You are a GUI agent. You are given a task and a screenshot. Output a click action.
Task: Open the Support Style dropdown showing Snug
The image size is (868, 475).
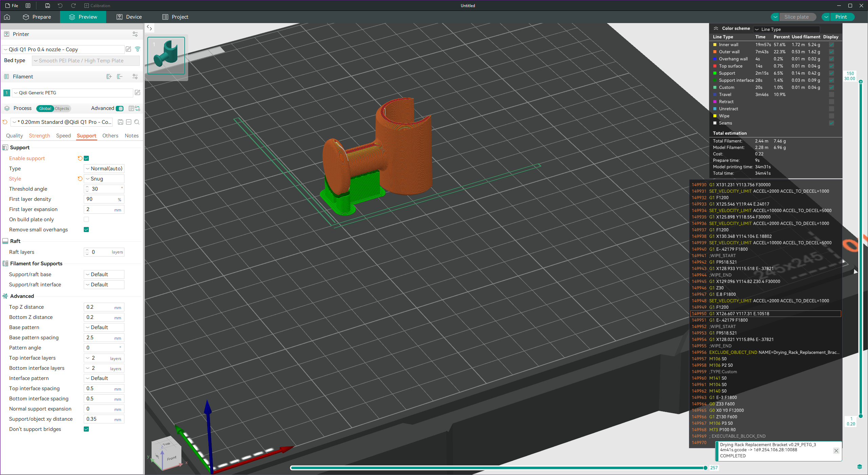(x=104, y=178)
